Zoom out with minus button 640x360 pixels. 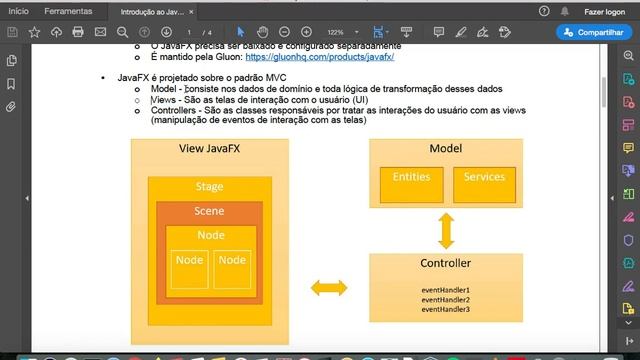click(284, 32)
